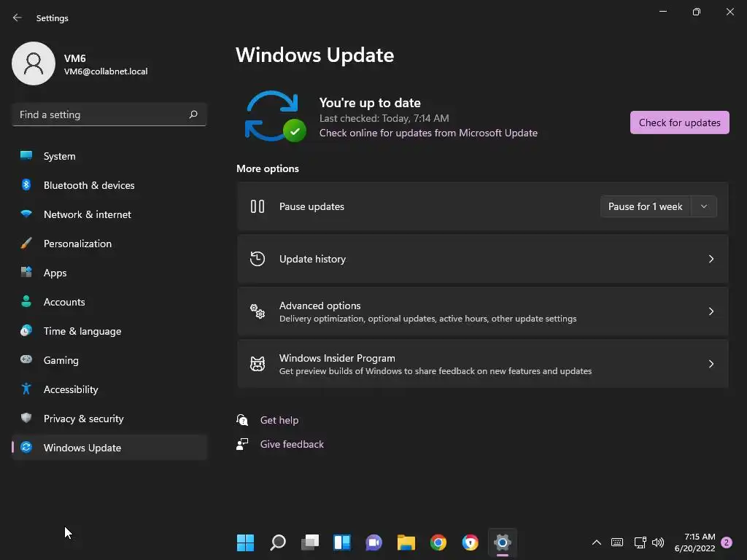This screenshot has height=560, width=747.
Task: Click the Accessibility figure icon
Action: [x=26, y=389]
